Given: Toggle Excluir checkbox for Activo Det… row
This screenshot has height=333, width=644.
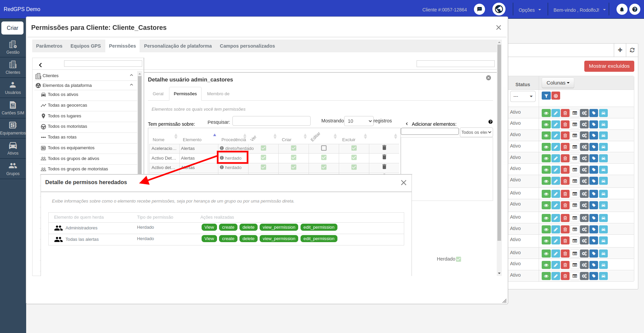Looking at the screenshot, I should [x=354, y=157].
